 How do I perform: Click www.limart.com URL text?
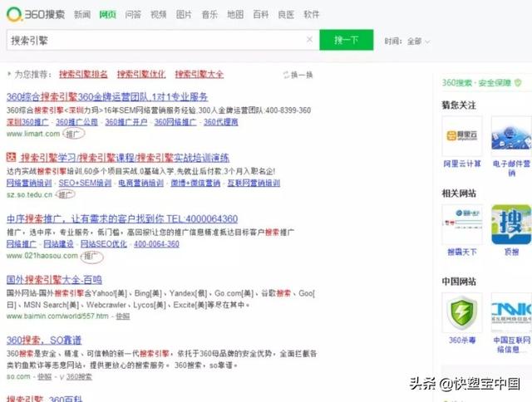(33, 134)
